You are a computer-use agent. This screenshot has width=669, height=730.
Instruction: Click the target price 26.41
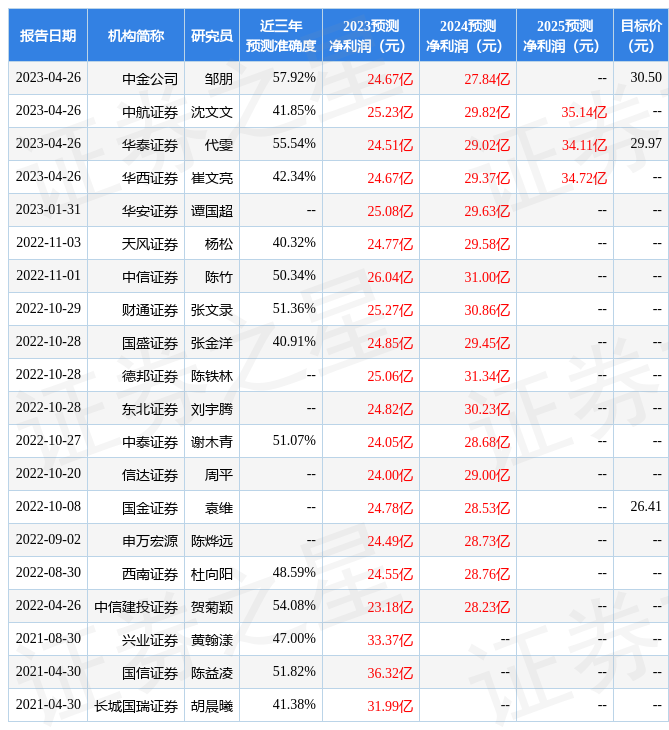click(646, 507)
